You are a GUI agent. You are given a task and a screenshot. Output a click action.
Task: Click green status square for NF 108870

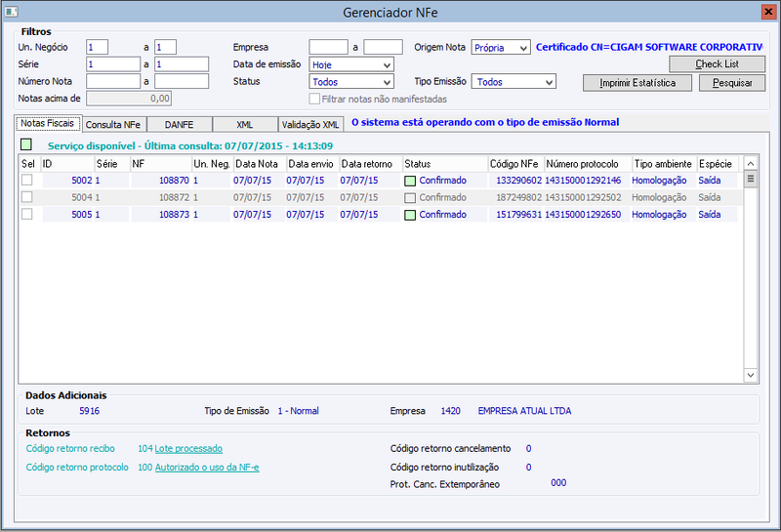(x=410, y=181)
